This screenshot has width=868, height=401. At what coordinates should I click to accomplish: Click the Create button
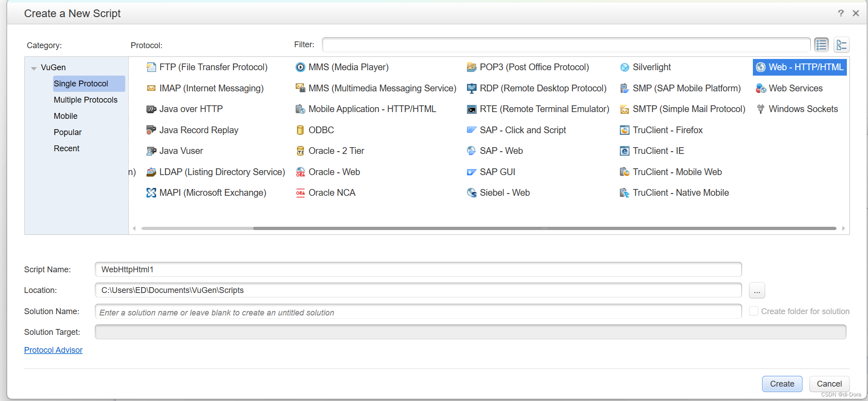pyautogui.click(x=782, y=384)
